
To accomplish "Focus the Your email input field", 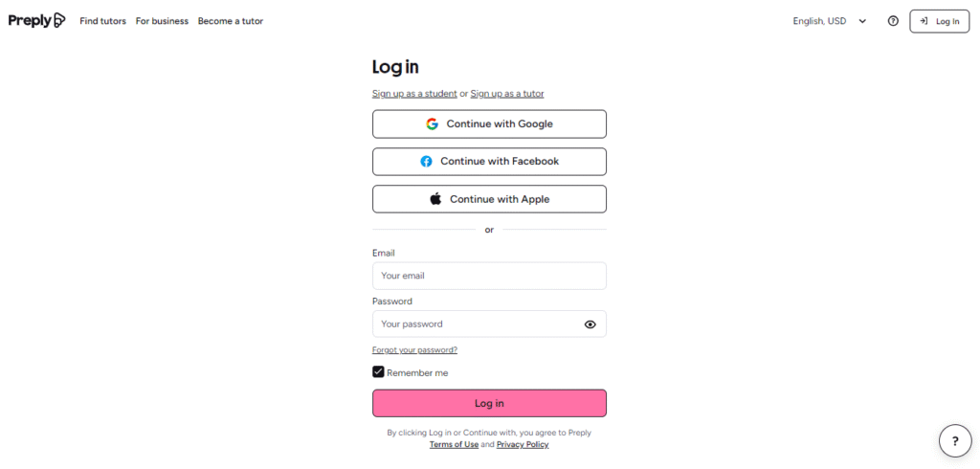I will 489,276.
